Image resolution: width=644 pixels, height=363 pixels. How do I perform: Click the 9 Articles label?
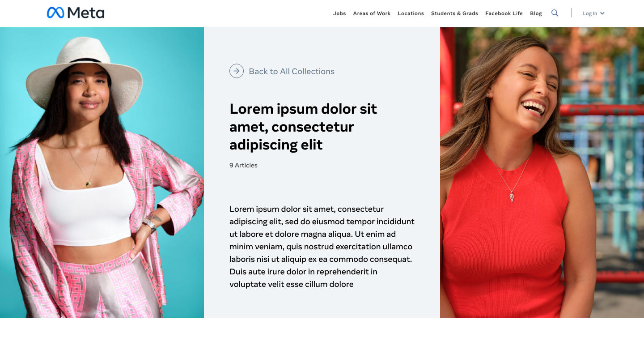tap(243, 165)
